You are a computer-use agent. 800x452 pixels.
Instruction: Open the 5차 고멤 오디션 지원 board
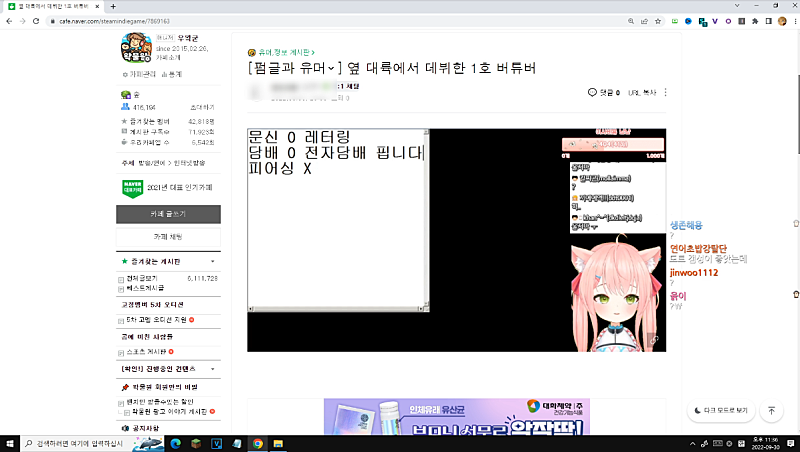[x=157, y=320]
